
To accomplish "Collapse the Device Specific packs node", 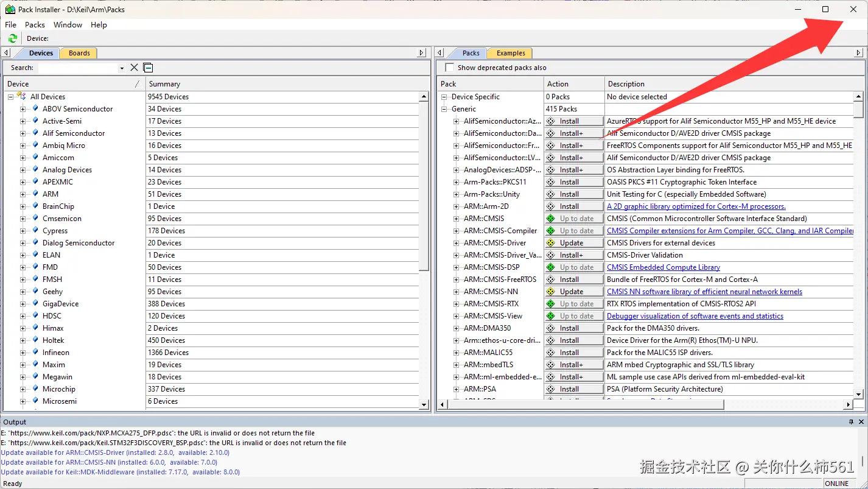I will pos(444,97).
